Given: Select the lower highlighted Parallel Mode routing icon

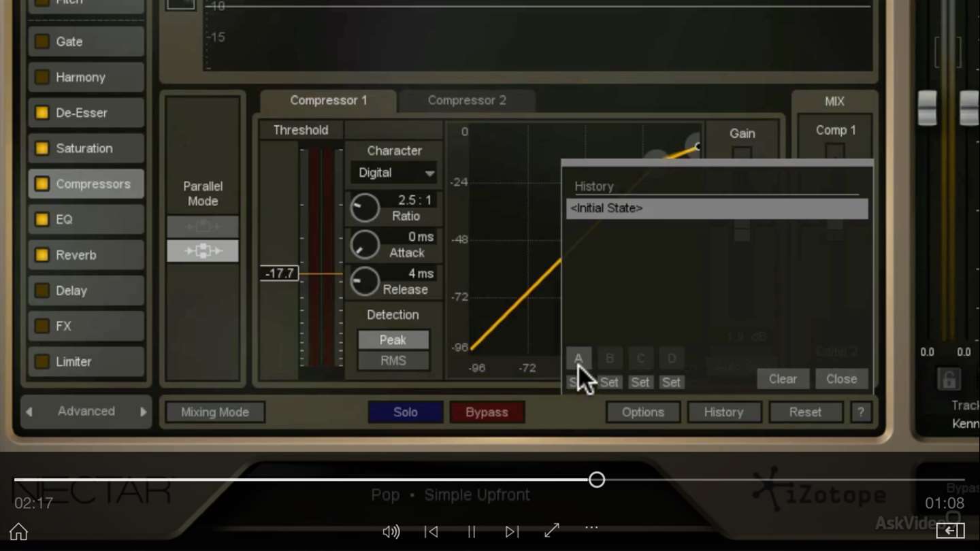Looking at the screenshot, I should click(x=203, y=251).
